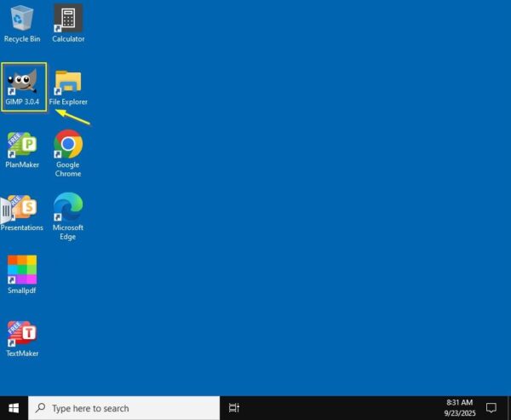511x420 pixels.
Task: Click the Type here to search box
Action: pyautogui.click(x=123, y=408)
